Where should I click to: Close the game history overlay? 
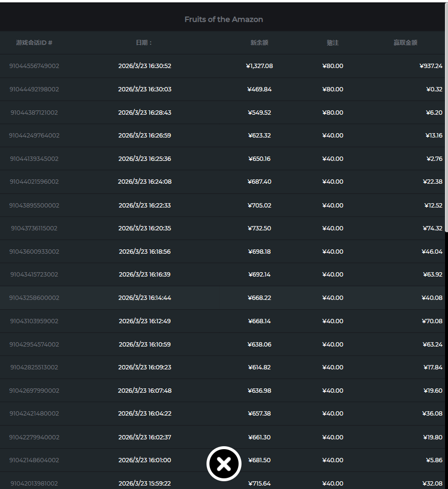tap(224, 464)
